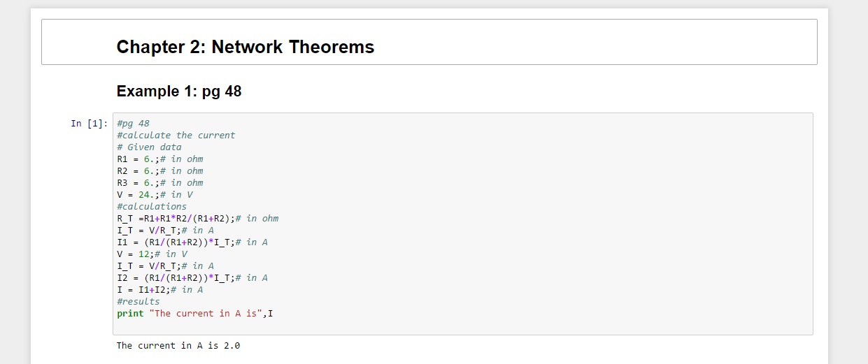Click the '#results' comment line
This screenshot has width=868, height=364.
point(138,302)
